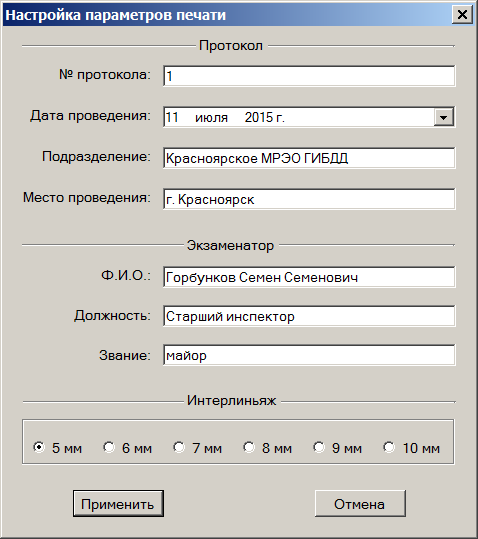Click the Должность text field
Viewport: 478px width, 539px height.
(309, 316)
